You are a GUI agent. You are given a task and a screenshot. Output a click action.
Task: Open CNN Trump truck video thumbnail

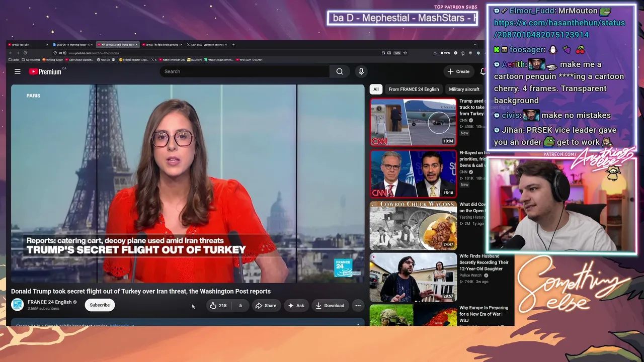pos(414,122)
